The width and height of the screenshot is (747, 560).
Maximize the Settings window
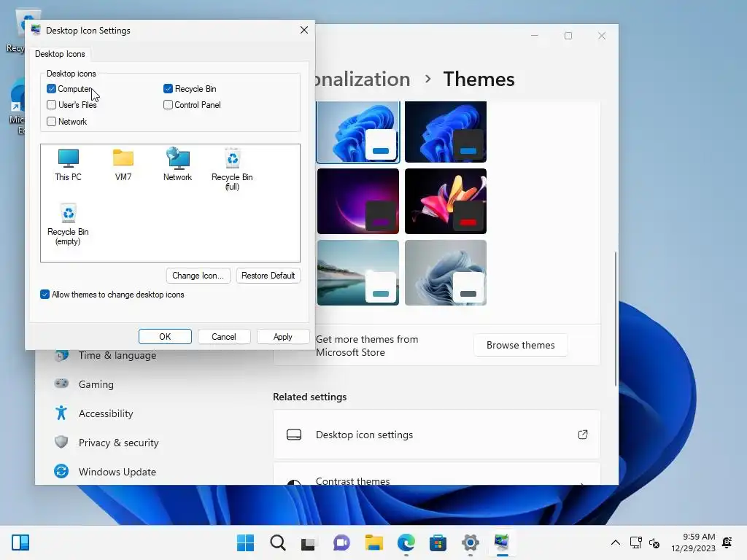coord(568,36)
